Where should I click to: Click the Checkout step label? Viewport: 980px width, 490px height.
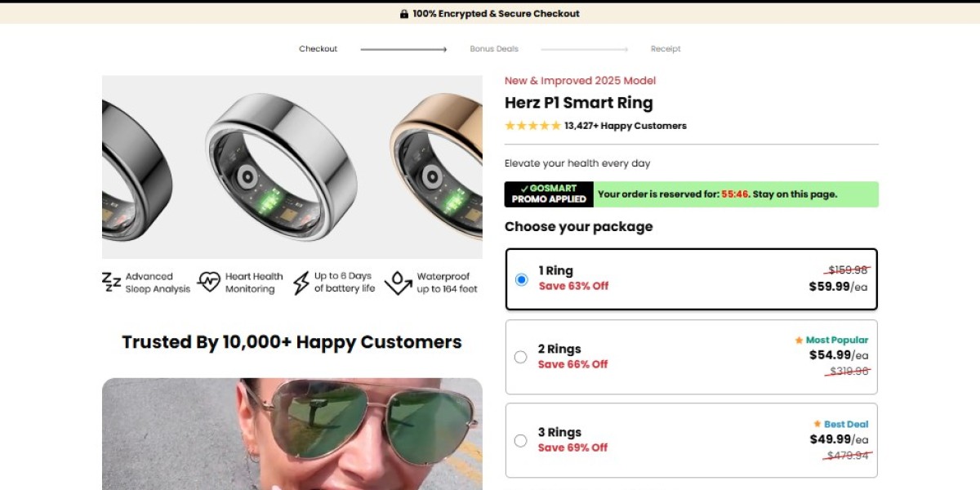click(318, 49)
